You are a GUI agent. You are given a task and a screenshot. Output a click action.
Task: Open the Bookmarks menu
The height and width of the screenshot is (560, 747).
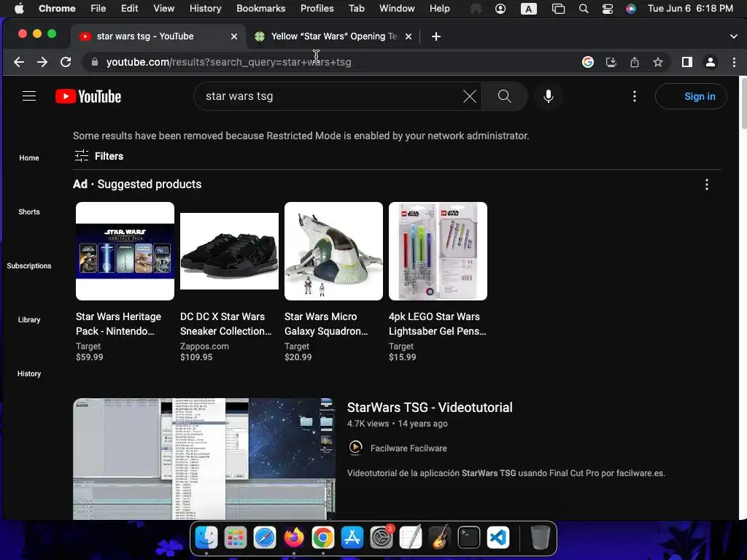[260, 9]
